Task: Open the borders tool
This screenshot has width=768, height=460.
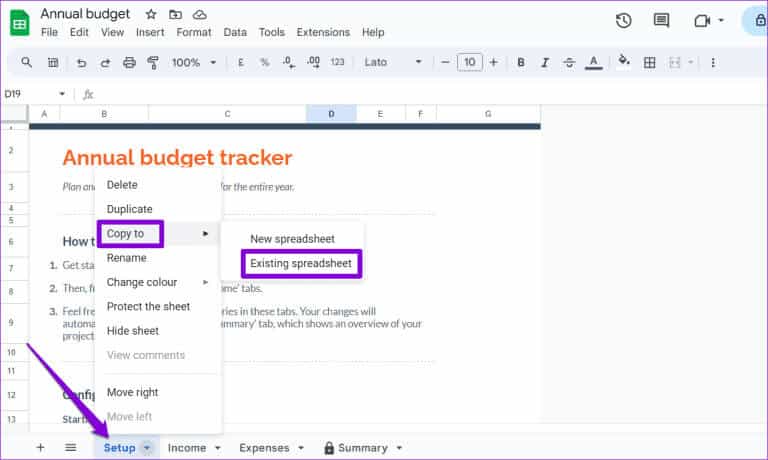Action: click(x=649, y=63)
